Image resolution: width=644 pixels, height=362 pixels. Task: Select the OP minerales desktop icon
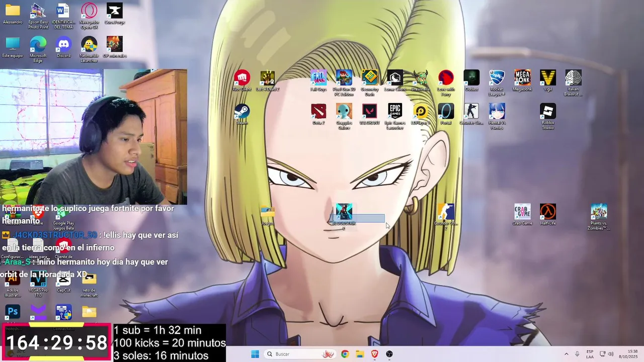click(115, 47)
